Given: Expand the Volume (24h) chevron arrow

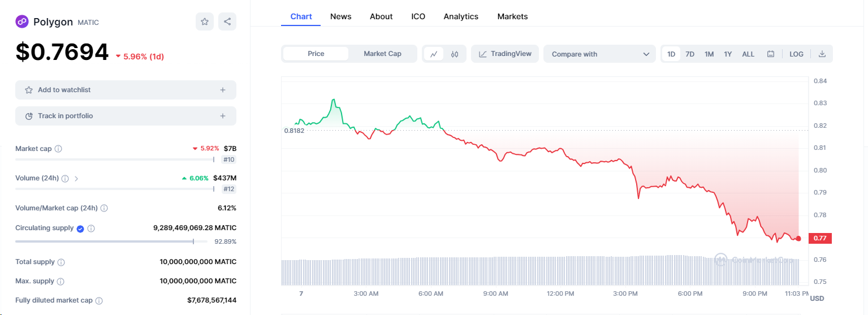Looking at the screenshot, I should (x=76, y=178).
